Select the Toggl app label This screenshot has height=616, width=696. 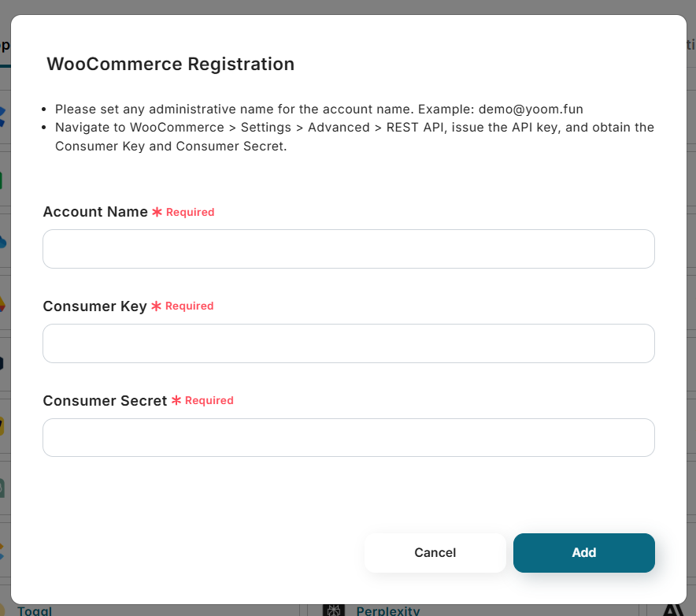pyautogui.click(x=35, y=611)
